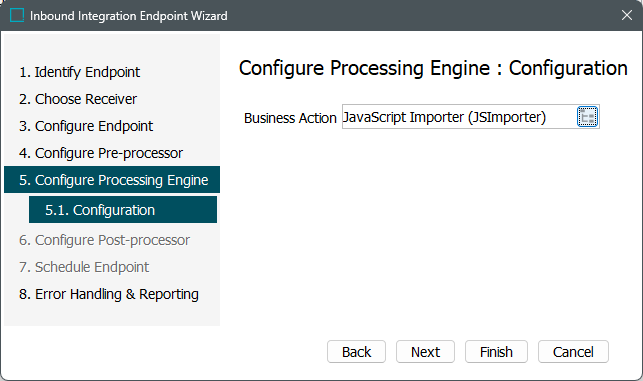Click the Configure Post-processor step
This screenshot has height=381, width=643.
pyautogui.click(x=104, y=240)
